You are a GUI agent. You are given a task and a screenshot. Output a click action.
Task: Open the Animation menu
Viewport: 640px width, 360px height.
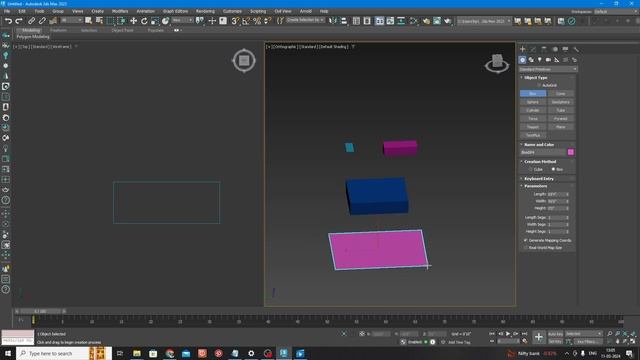[x=145, y=11]
